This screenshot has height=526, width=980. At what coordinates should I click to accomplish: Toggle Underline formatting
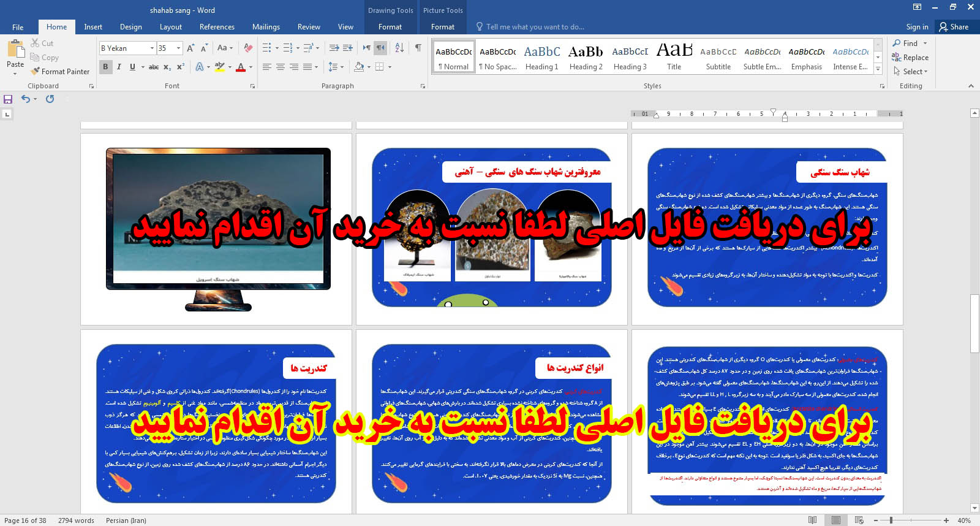[132, 67]
